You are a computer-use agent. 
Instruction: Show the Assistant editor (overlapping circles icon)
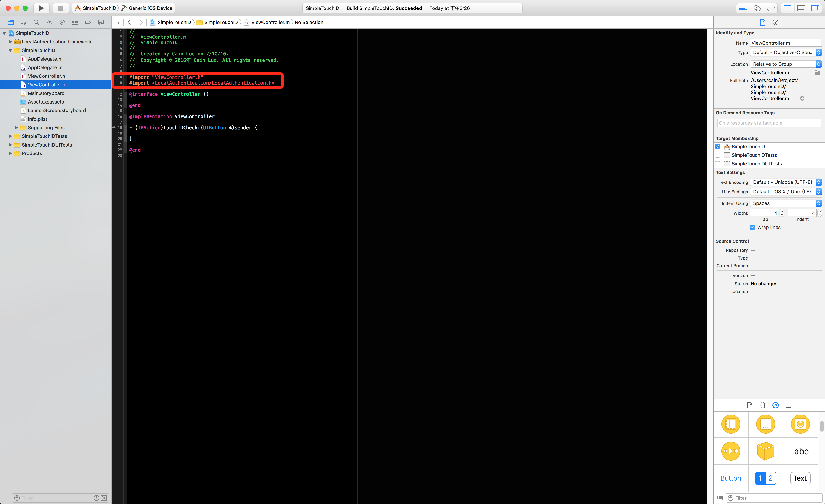coord(757,8)
